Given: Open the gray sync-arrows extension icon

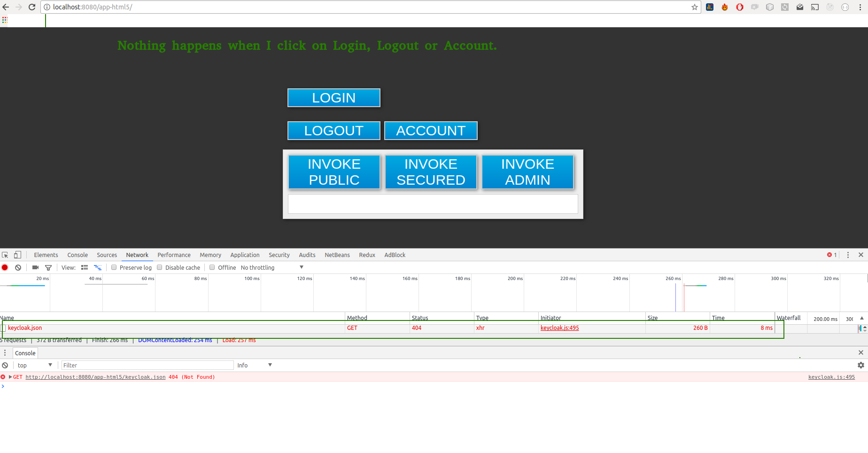Looking at the screenshot, I should [785, 7].
